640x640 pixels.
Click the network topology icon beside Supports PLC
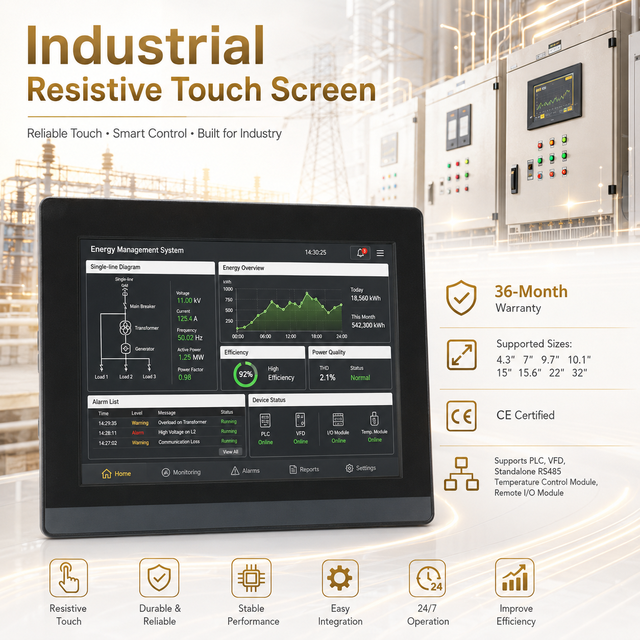tap(461, 474)
